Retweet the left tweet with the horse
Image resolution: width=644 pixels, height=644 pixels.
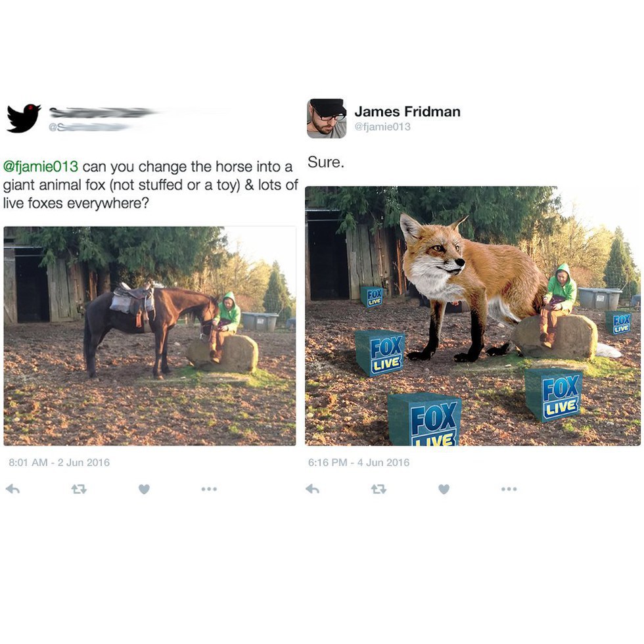78,489
